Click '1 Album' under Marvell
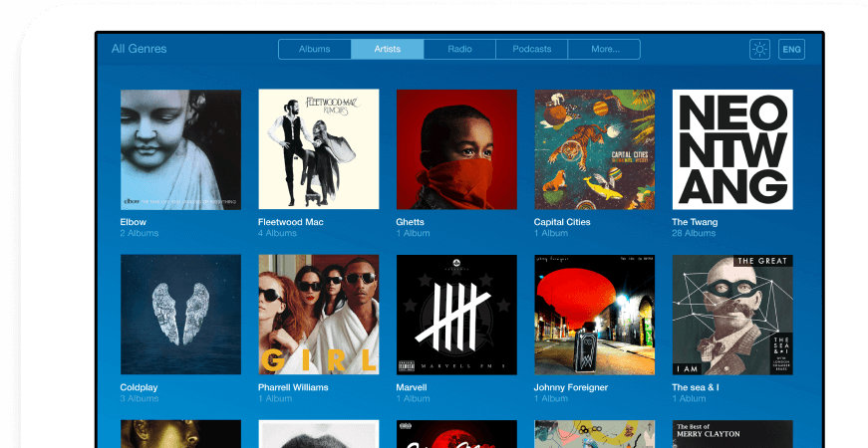This screenshot has height=448, width=868. click(413, 398)
